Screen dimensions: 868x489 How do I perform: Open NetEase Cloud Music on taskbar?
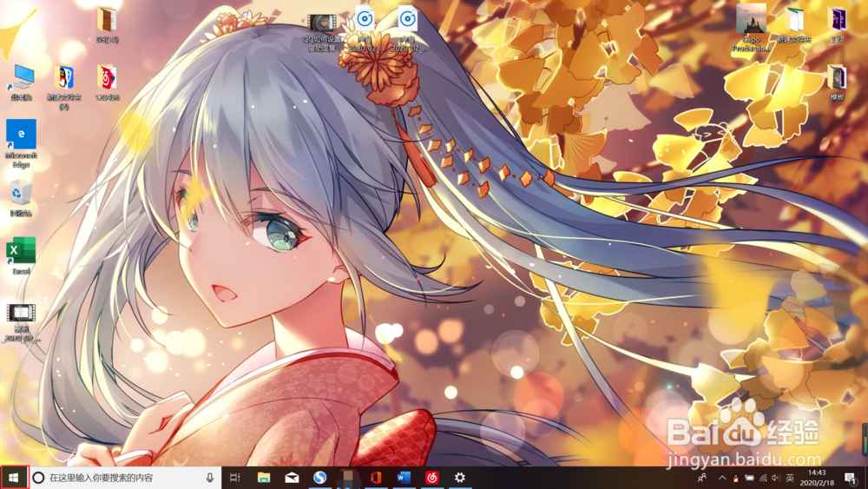tap(431, 478)
